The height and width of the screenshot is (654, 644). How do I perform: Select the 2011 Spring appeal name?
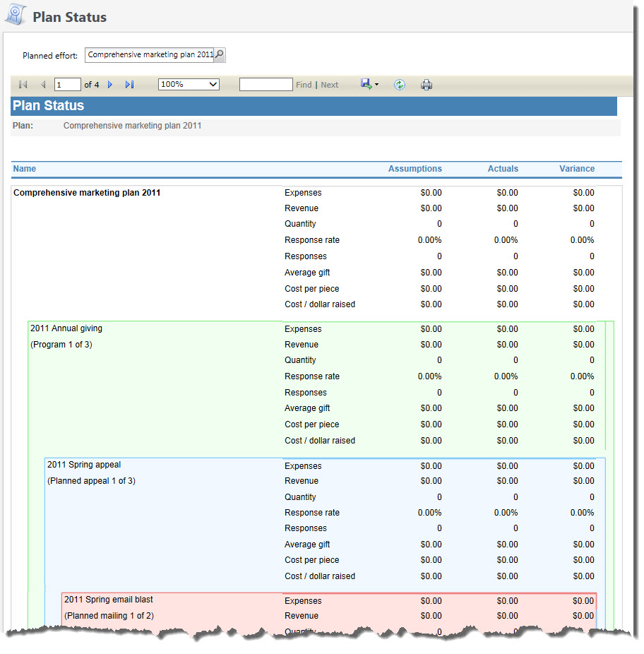click(84, 465)
